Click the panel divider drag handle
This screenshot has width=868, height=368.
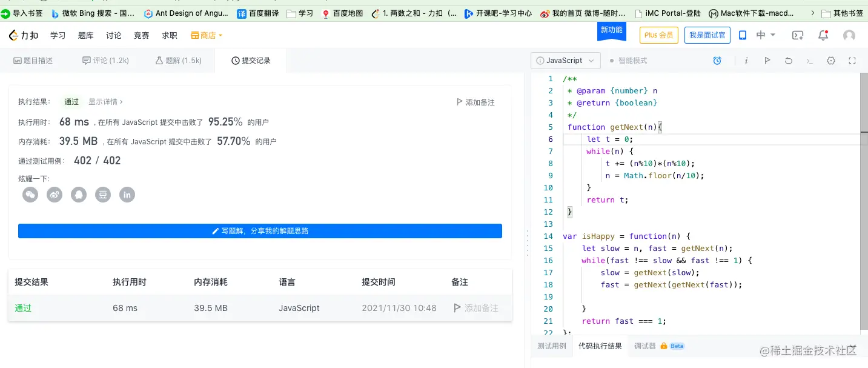(528, 243)
